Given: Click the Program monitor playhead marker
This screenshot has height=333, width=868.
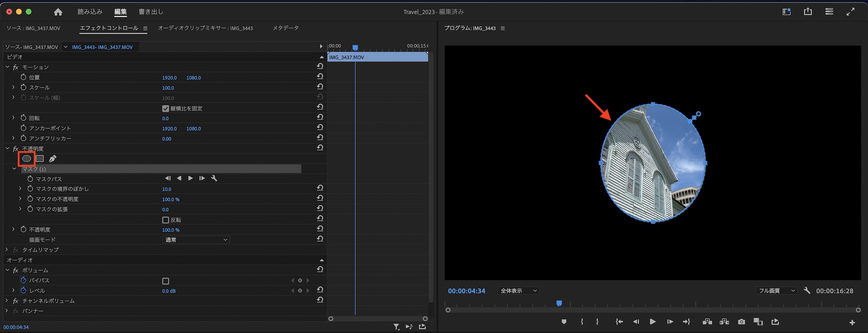Looking at the screenshot, I should pos(559,303).
